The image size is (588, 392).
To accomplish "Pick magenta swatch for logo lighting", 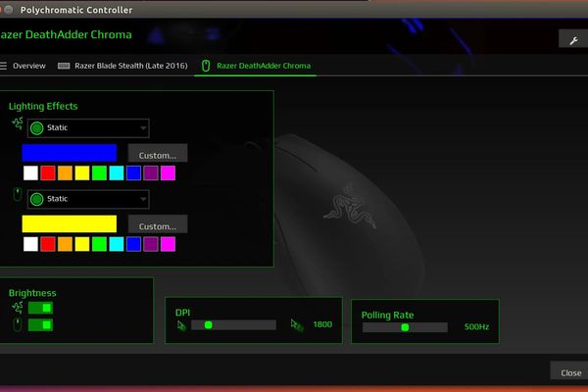I will [168, 173].
